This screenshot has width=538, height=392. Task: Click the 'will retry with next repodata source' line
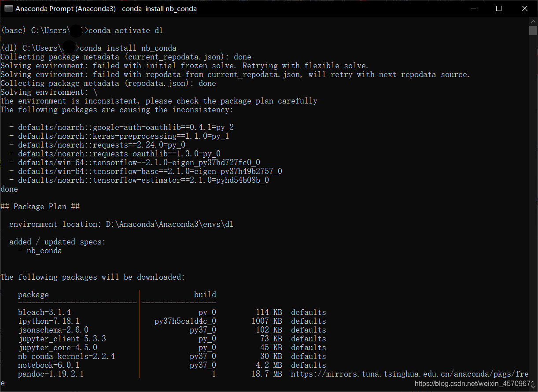tap(235, 74)
